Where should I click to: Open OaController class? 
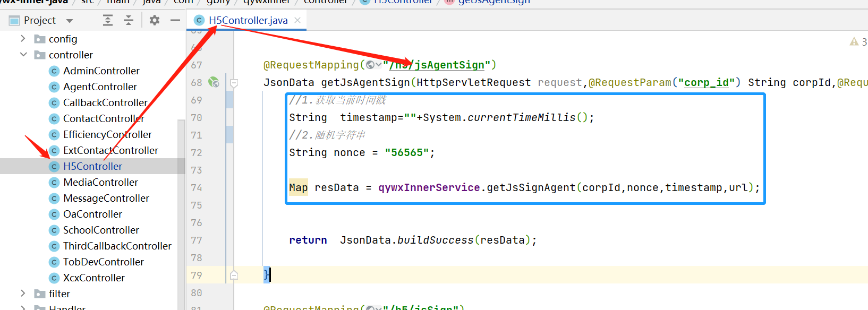92,214
